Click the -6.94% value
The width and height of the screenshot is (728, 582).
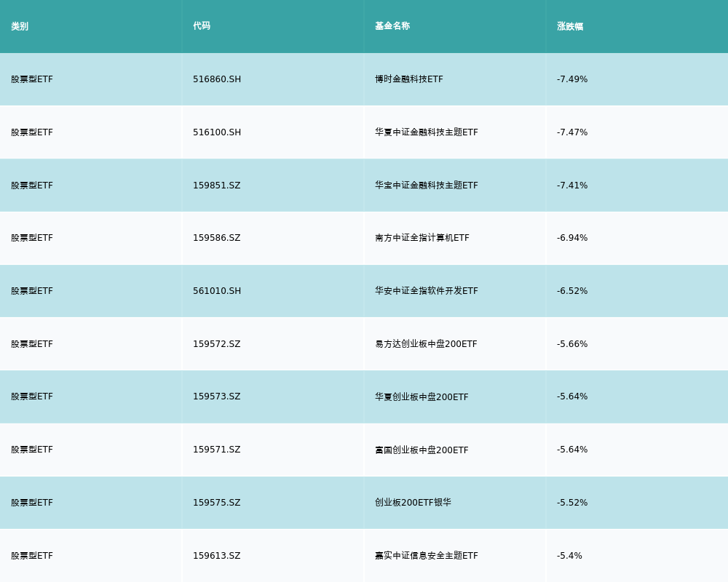click(x=572, y=238)
